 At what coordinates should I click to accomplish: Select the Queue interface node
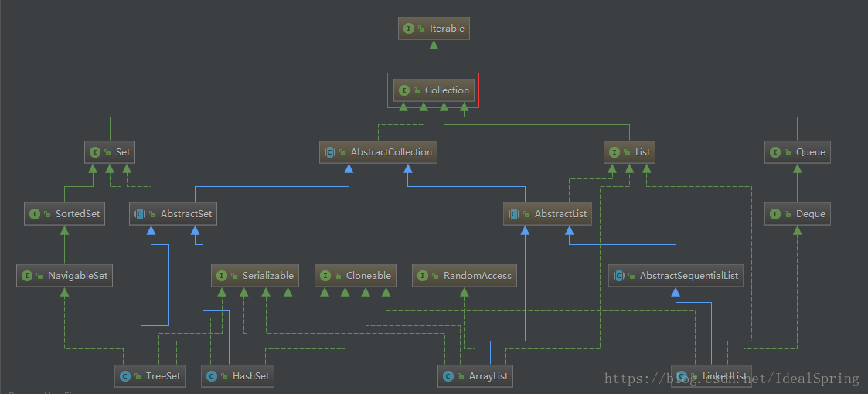[798, 151]
